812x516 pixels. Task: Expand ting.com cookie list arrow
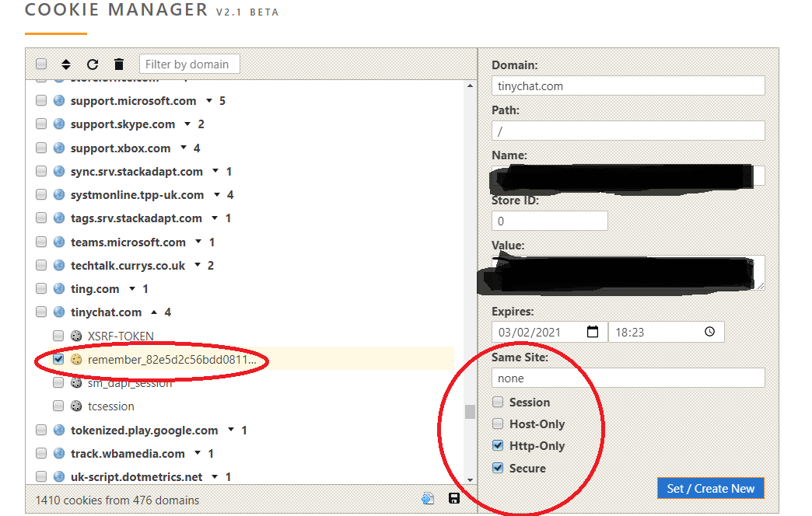[x=132, y=288]
